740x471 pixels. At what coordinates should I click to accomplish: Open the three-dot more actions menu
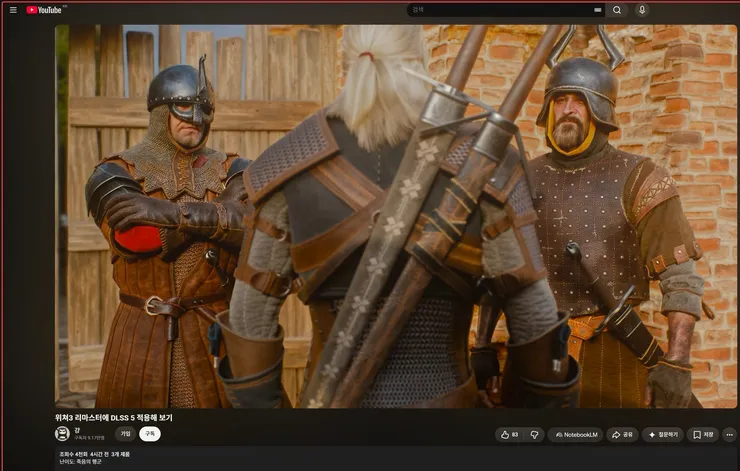coord(730,435)
